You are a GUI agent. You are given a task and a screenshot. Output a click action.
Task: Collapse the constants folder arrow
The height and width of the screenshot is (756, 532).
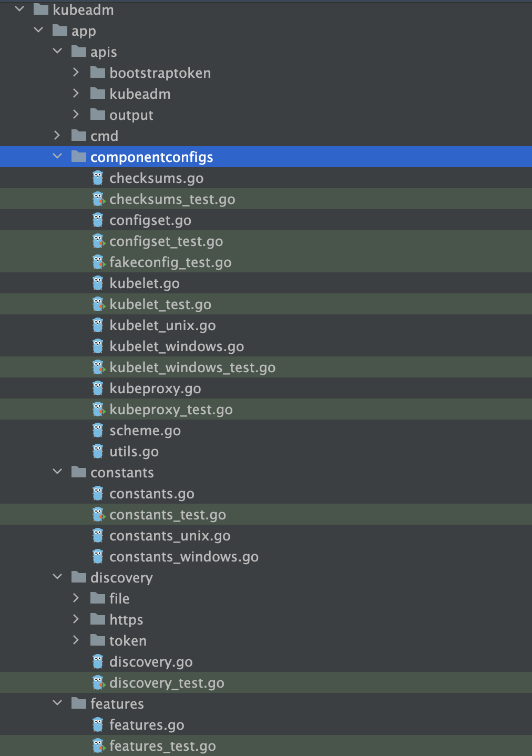tap(57, 472)
